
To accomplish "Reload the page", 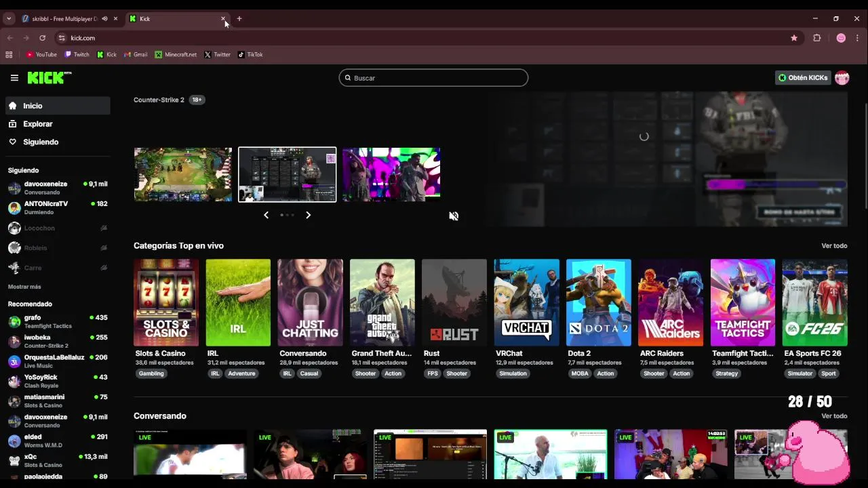I will pos(42,38).
